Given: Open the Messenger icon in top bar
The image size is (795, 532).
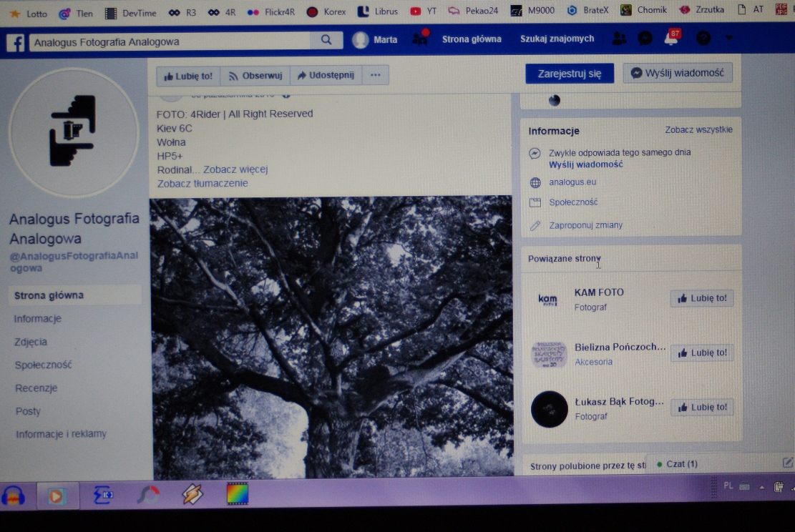Looking at the screenshot, I should 645,39.
